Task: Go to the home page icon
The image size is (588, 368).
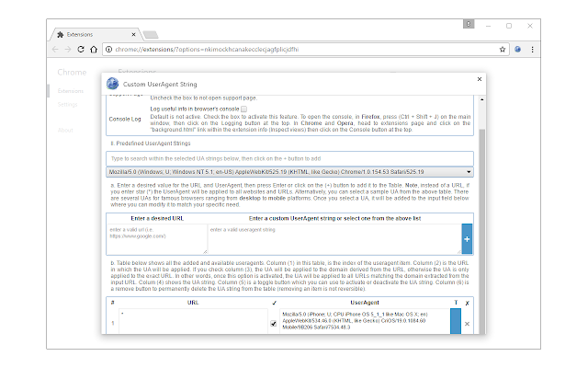Action: (x=94, y=49)
